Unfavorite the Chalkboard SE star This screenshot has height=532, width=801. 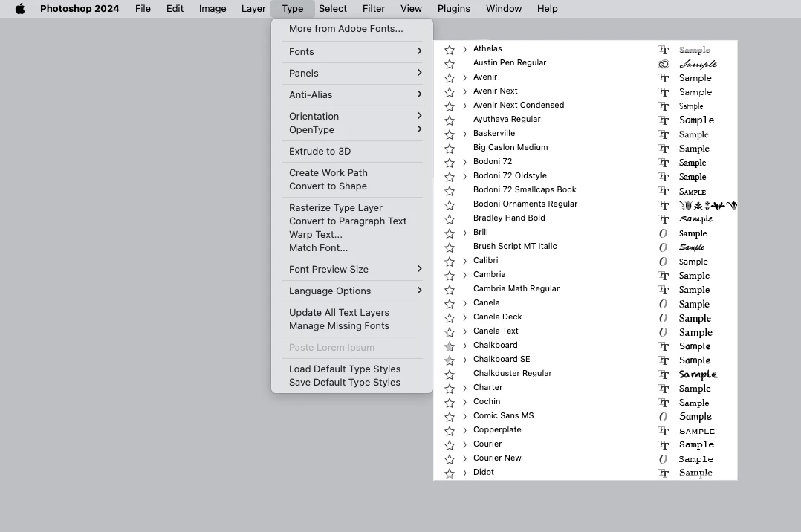[450, 360]
